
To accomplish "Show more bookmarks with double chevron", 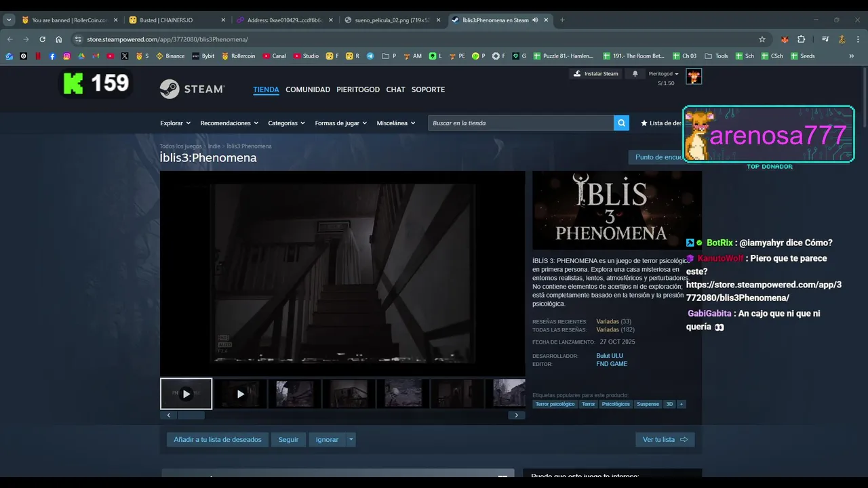I will point(852,56).
